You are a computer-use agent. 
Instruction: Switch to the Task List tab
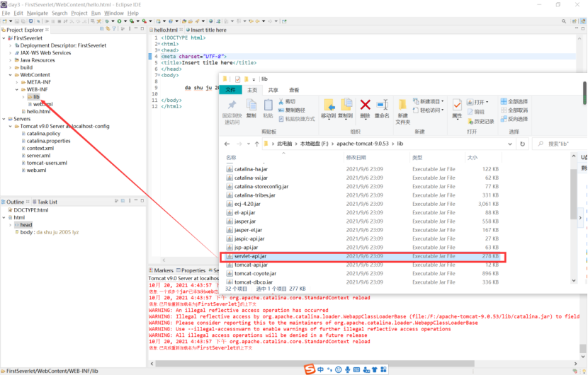[x=45, y=202]
